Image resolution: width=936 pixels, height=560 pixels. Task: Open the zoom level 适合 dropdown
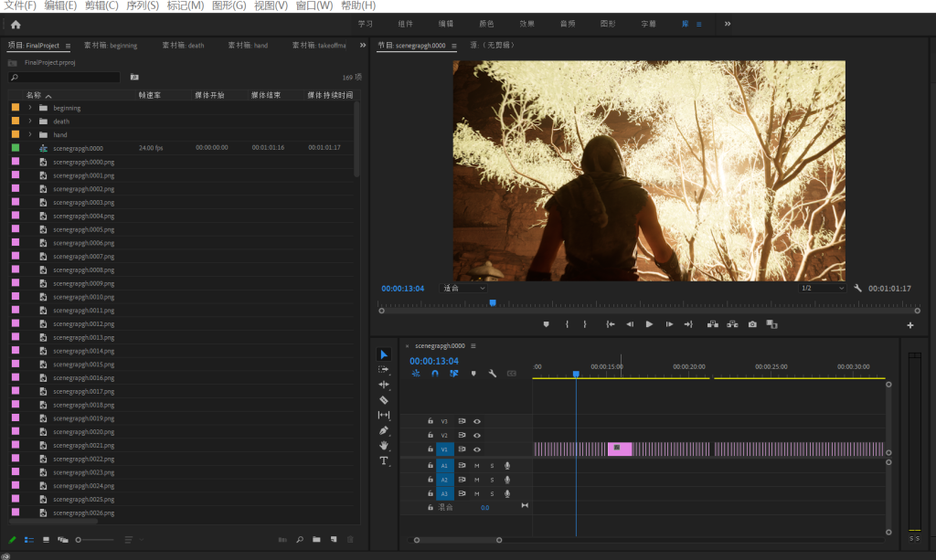click(x=463, y=288)
